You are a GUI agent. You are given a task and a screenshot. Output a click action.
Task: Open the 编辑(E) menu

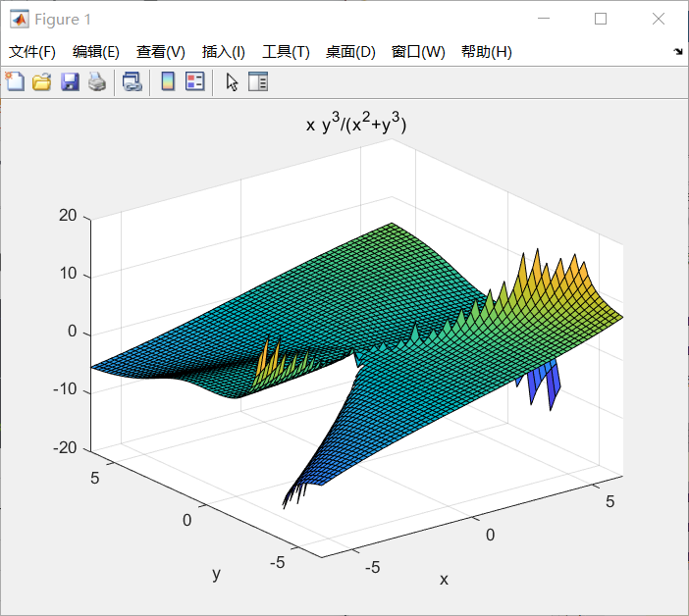tap(96, 52)
